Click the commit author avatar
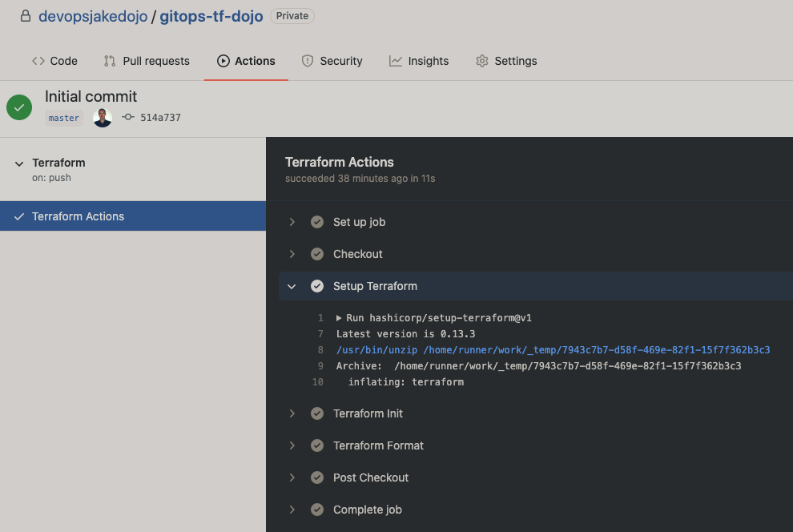 [x=103, y=118]
